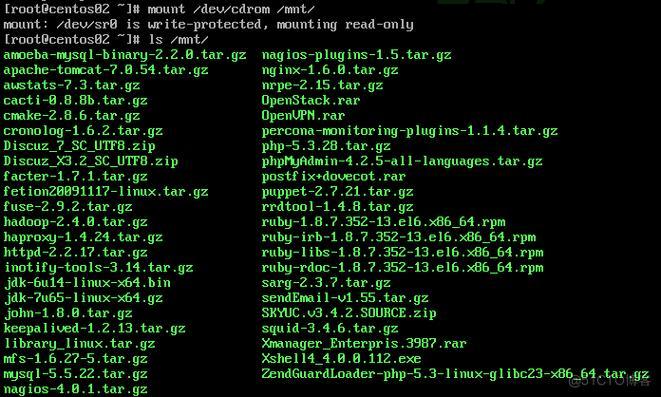Click on OpenVPN.rar text

tap(303, 115)
